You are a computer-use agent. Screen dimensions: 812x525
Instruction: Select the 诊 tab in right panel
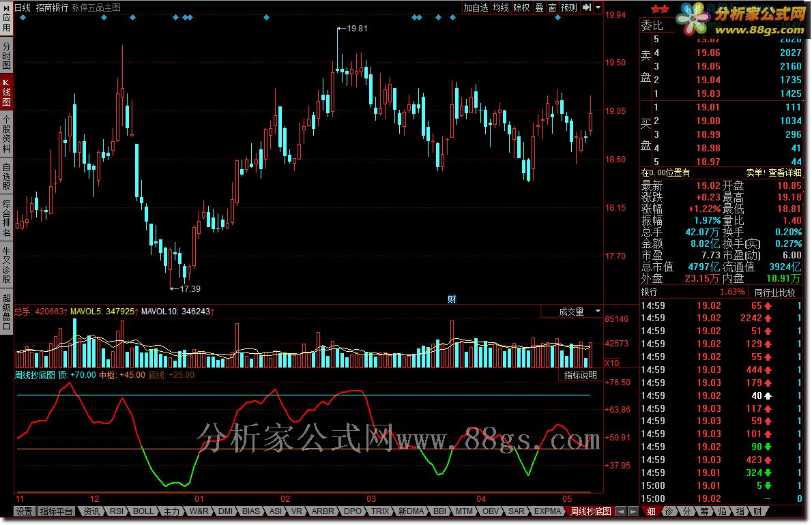point(669,511)
